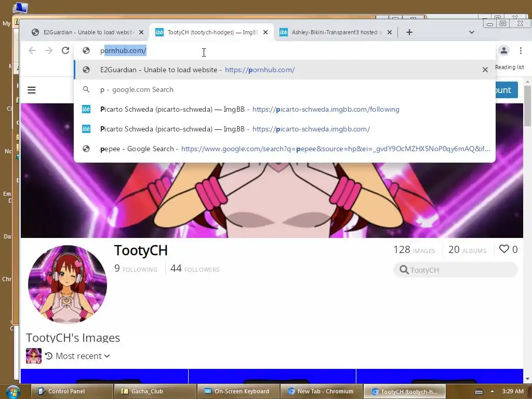Select the Picarto Schweda following suggestion
Screen dimensions: 532x399
(x=285, y=109)
